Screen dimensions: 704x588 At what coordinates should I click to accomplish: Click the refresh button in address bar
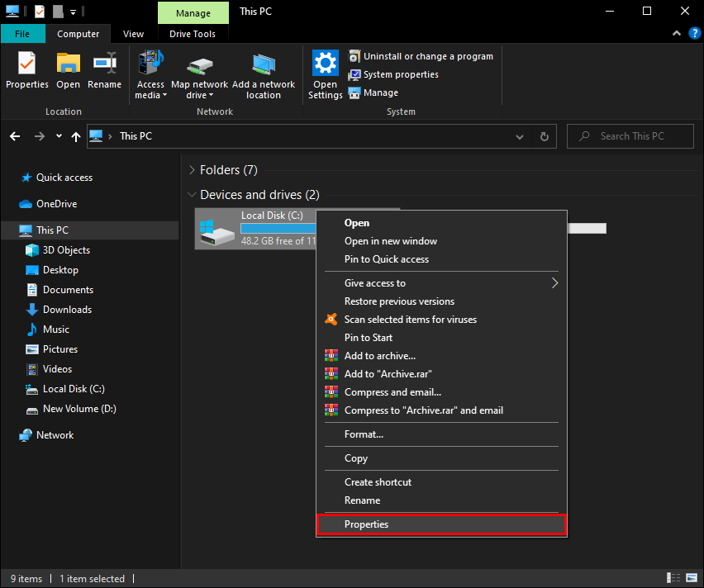click(544, 136)
